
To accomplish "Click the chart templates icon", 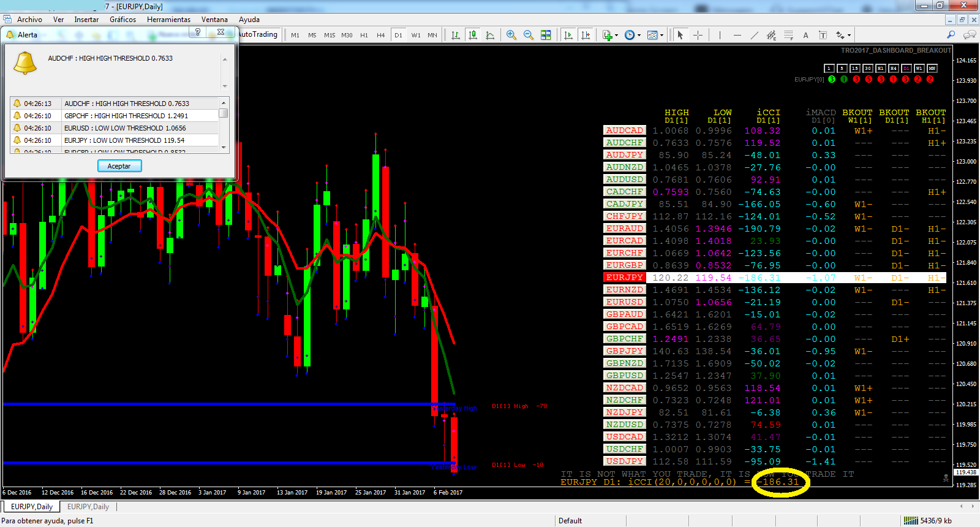I will point(652,35).
